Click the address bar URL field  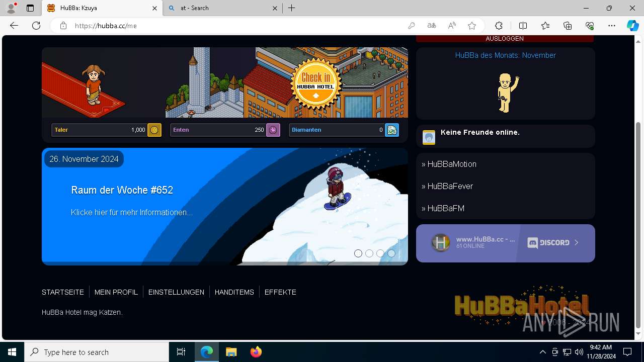coord(236,26)
